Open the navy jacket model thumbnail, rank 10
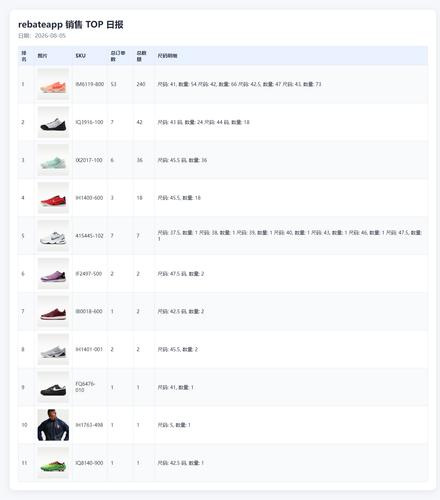Image resolution: width=440 pixels, height=500 pixels. (x=53, y=425)
